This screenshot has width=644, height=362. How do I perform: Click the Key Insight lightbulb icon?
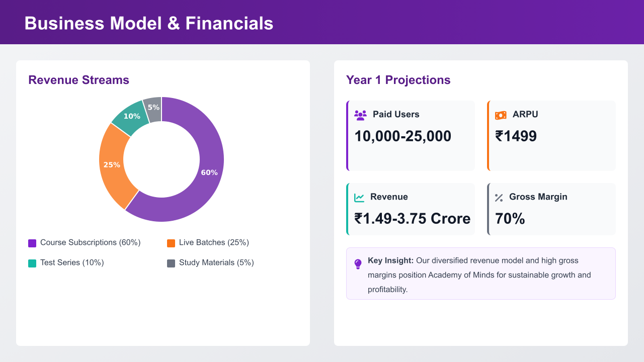pos(358,264)
